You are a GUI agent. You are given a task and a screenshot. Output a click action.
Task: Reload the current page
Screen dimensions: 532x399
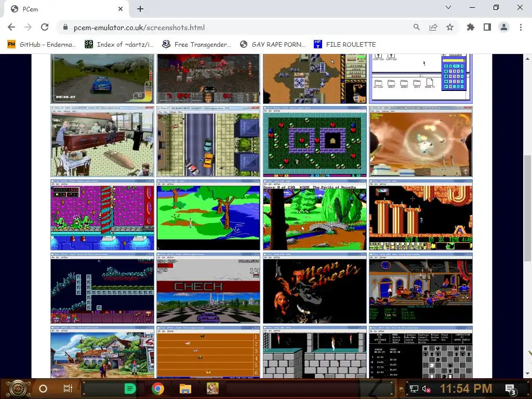click(x=45, y=28)
